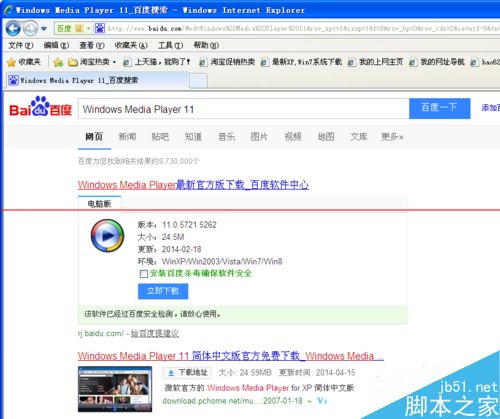This screenshot has width=500, height=419.
Task: Click the Baidu search input box
Action: coord(244,109)
